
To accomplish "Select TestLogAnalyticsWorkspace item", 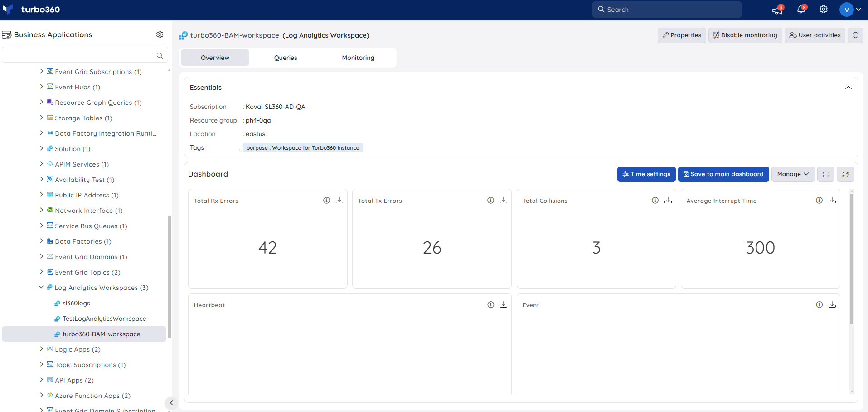I will pos(104,319).
